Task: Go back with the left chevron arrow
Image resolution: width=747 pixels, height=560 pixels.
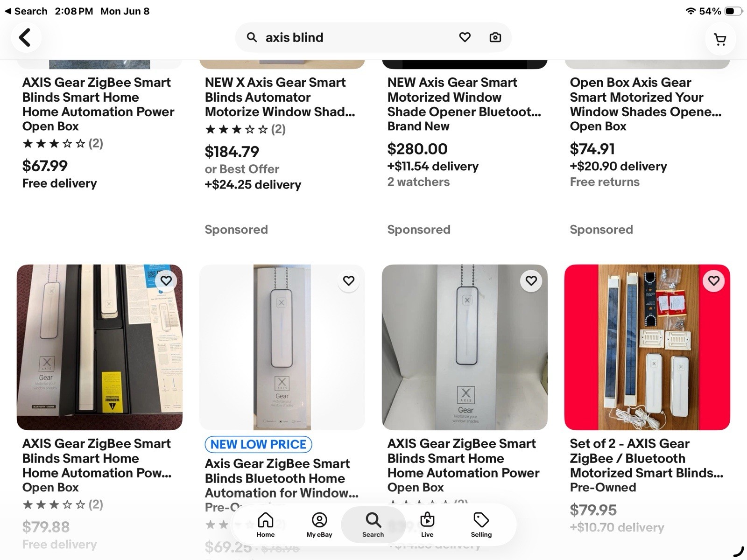Action: pyautogui.click(x=25, y=37)
